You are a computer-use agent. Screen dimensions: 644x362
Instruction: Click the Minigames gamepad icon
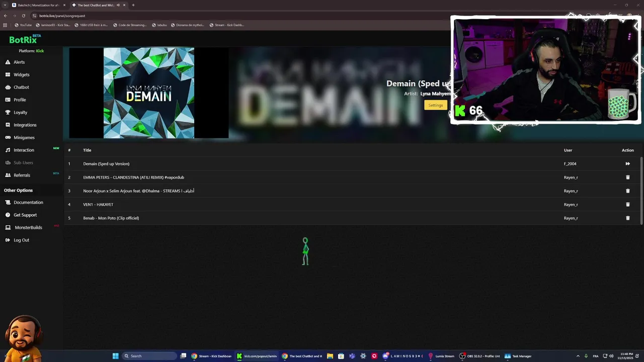point(8,138)
